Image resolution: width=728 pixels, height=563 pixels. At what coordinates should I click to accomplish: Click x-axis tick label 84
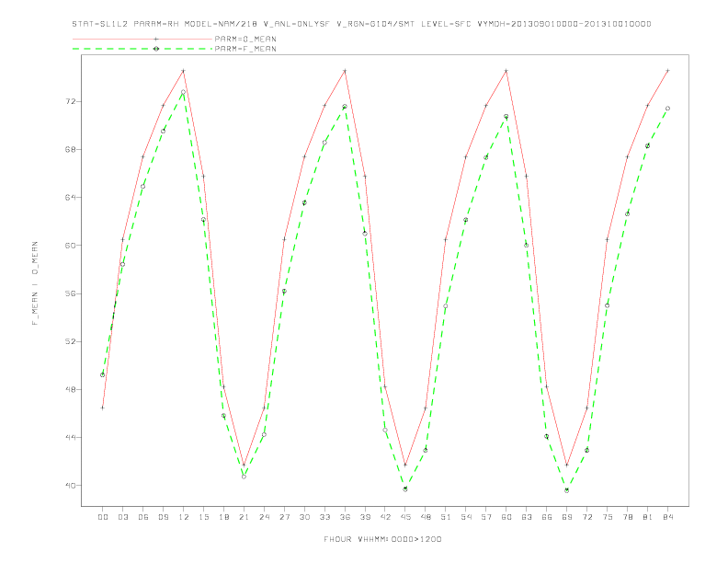(667, 517)
